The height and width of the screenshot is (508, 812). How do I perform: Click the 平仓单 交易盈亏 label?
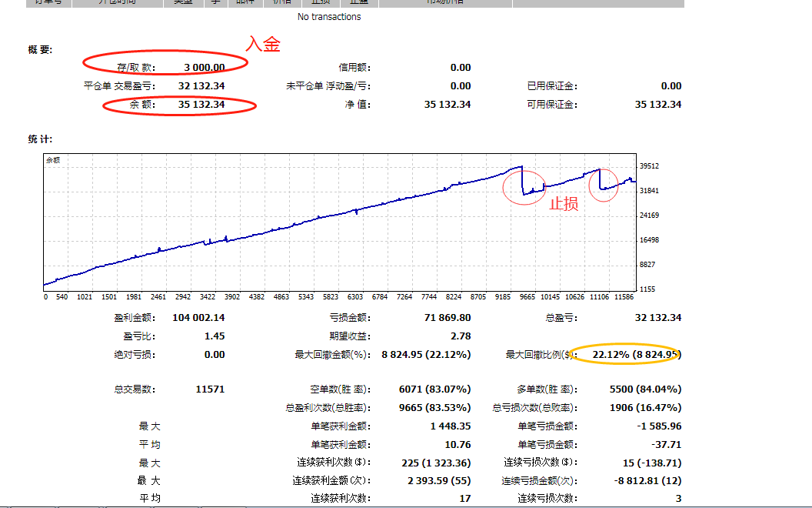119,86
